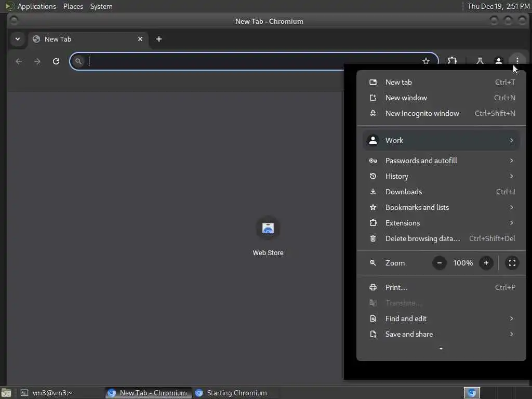Open the tab search dropdown arrow
The width and height of the screenshot is (532, 399).
click(x=18, y=39)
